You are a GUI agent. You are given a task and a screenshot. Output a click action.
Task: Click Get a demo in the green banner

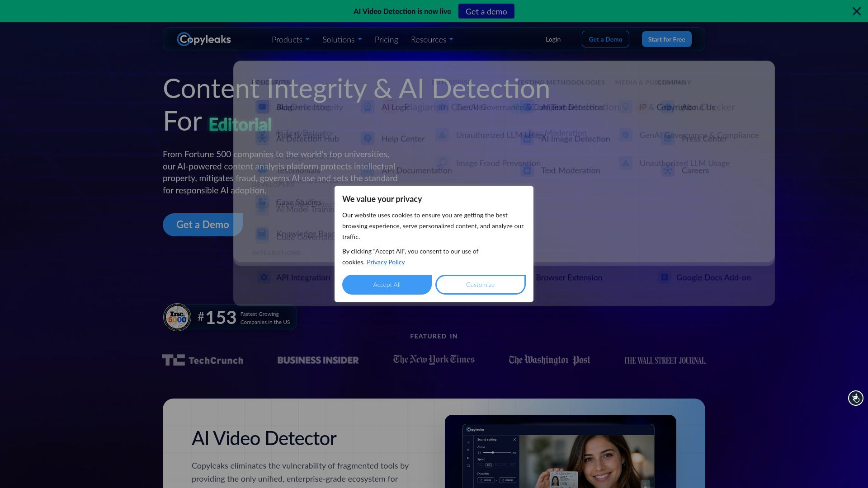[x=486, y=11]
